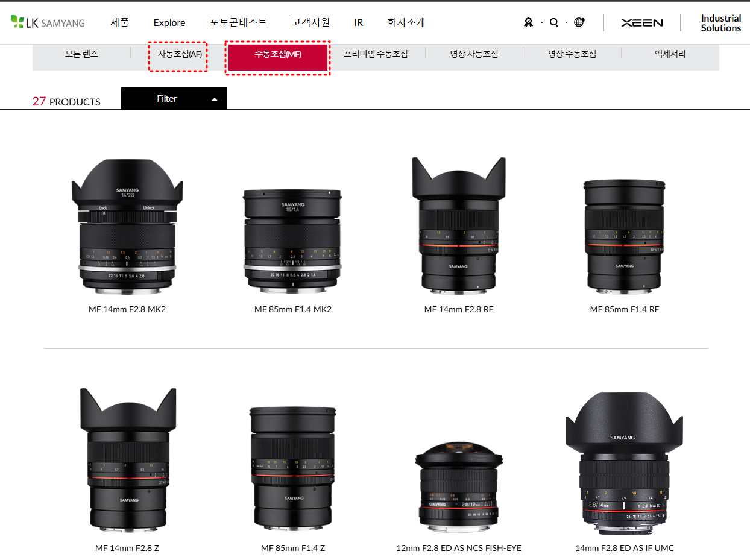Open MF 85mm F1.4 MK2 lens image
This screenshot has width=750, height=560.
(293, 242)
